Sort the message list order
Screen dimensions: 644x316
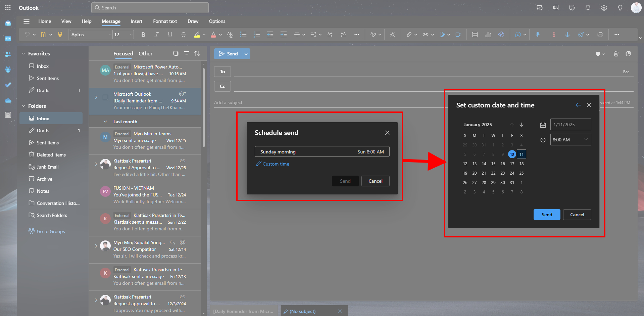(x=197, y=53)
